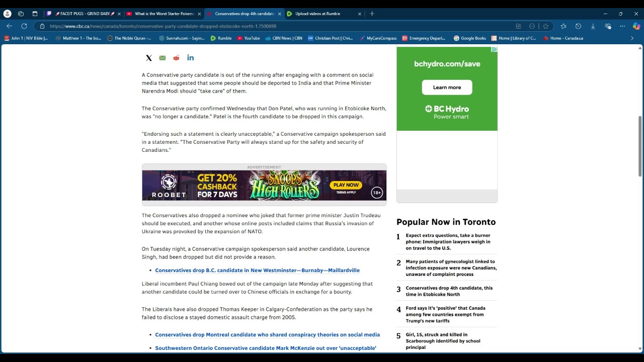Open Sunnah.com bookmark
Image resolution: width=644 pixels, height=362 pixels.
(181, 38)
